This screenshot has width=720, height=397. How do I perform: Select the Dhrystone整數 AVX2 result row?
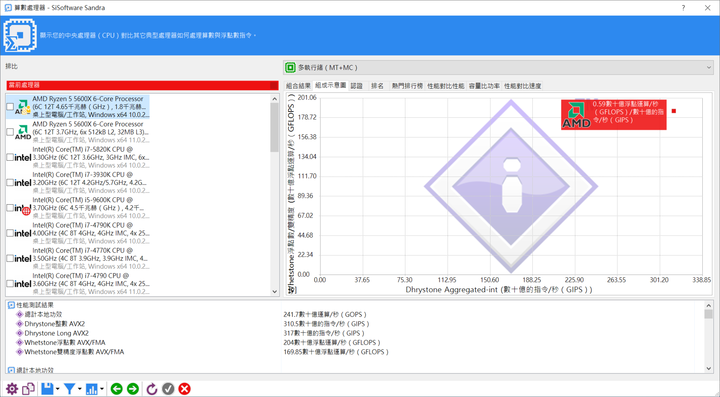pyautogui.click(x=54, y=324)
